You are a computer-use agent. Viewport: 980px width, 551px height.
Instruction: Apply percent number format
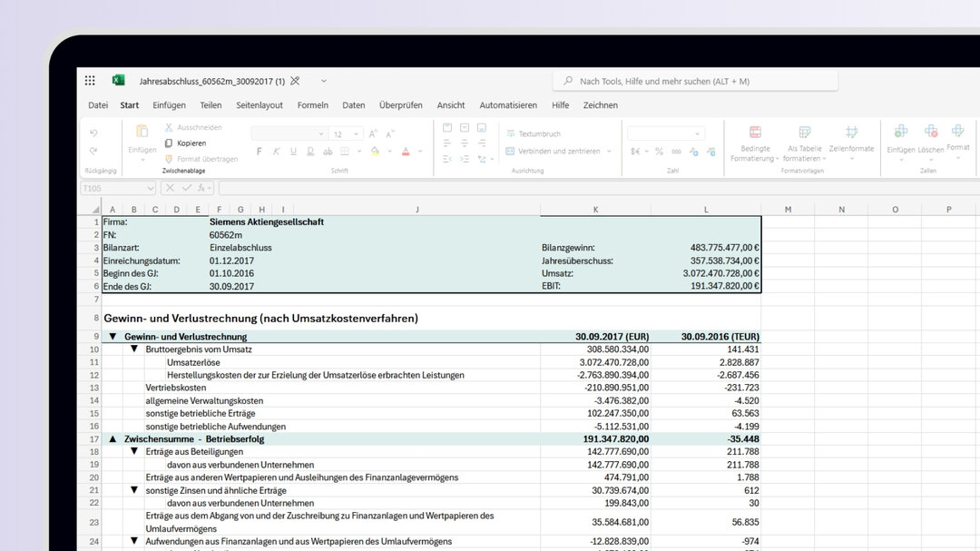point(659,152)
